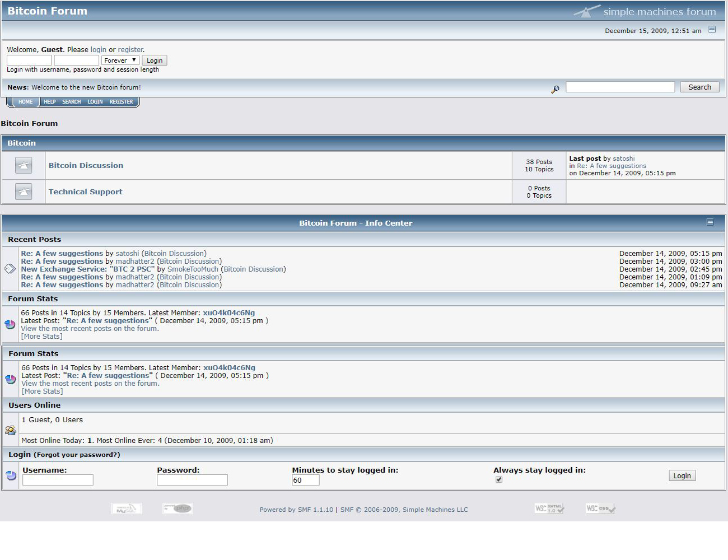Open the SEARCH menu tab
This screenshot has height=560, width=728.
click(72, 102)
